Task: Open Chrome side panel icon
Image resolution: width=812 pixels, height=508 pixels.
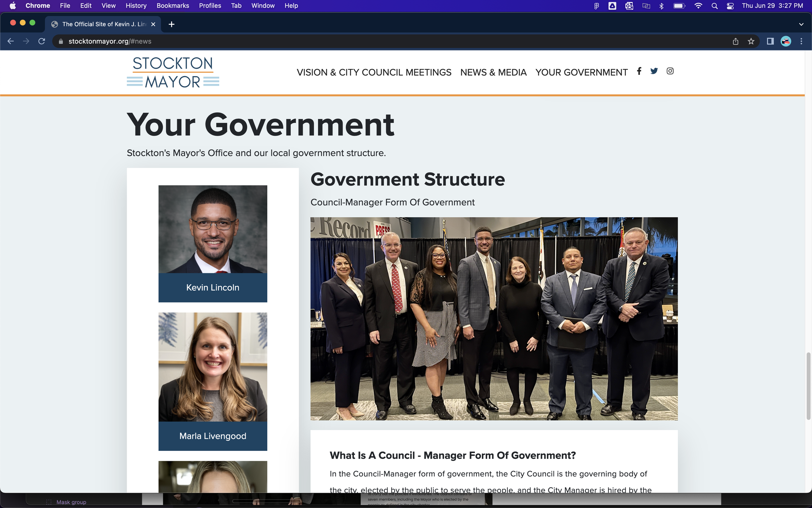Action: [770, 41]
